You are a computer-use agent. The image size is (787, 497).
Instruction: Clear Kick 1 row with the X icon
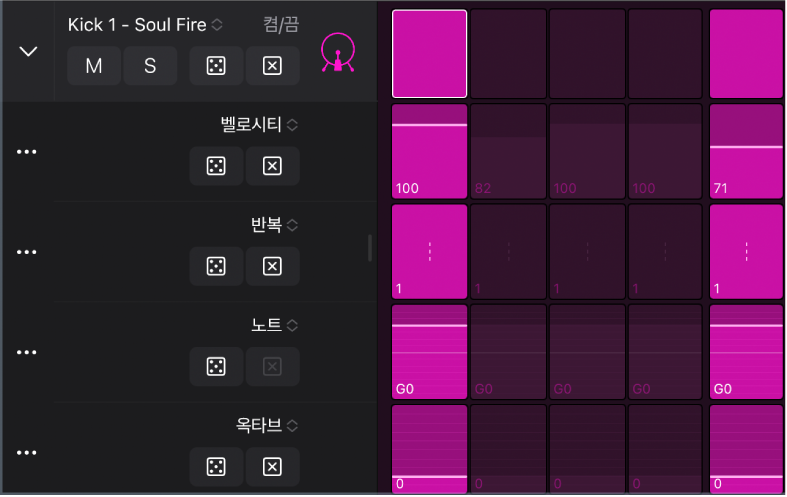(x=272, y=66)
